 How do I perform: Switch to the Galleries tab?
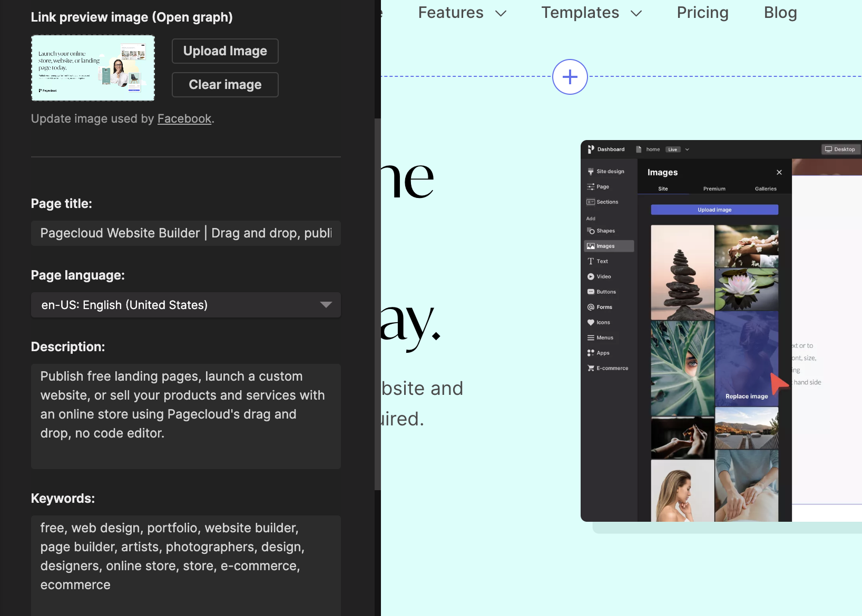[x=766, y=188]
